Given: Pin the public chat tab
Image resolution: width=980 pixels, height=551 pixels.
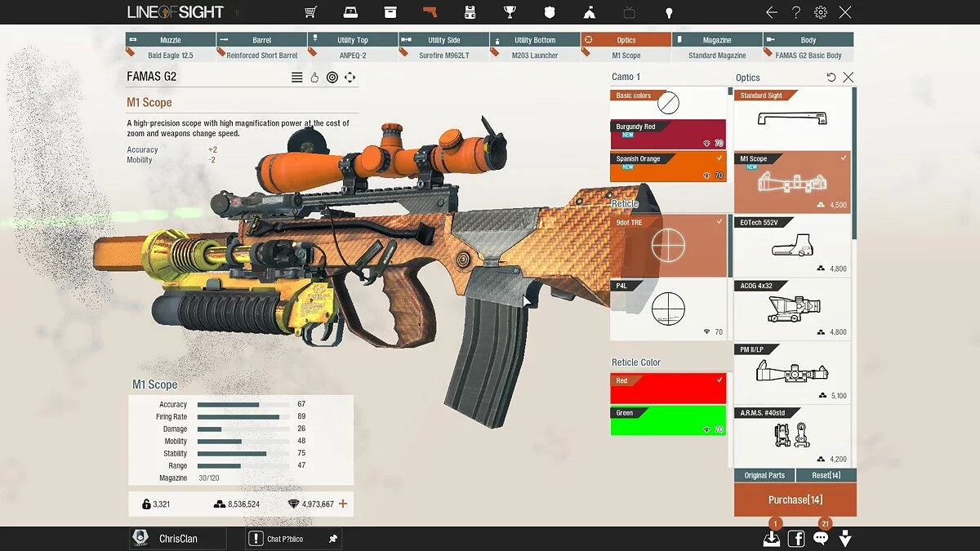Looking at the screenshot, I should [x=332, y=539].
